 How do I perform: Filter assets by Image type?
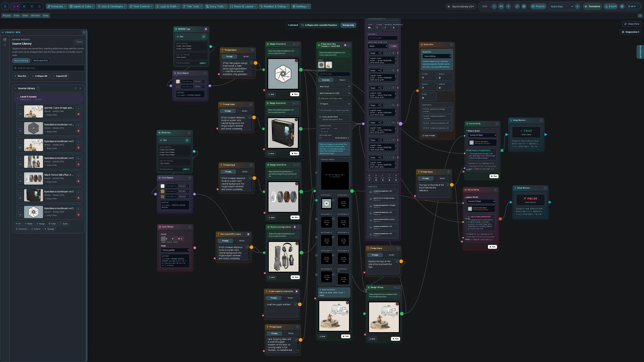40,224
